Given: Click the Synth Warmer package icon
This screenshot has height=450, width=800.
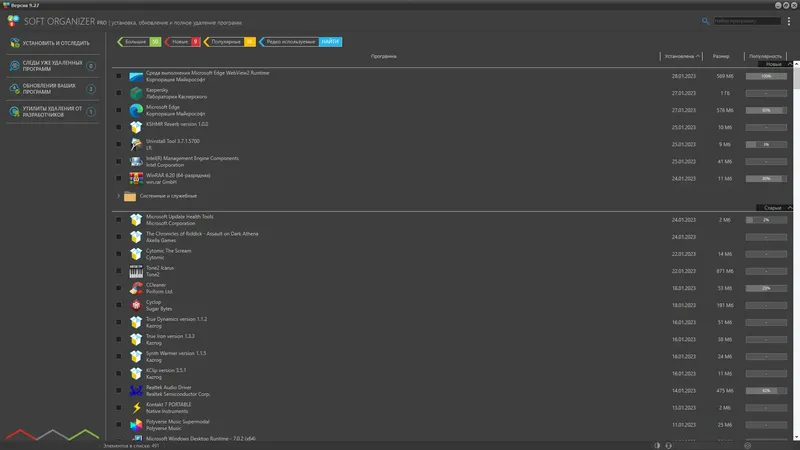Looking at the screenshot, I should pyautogui.click(x=136, y=357).
